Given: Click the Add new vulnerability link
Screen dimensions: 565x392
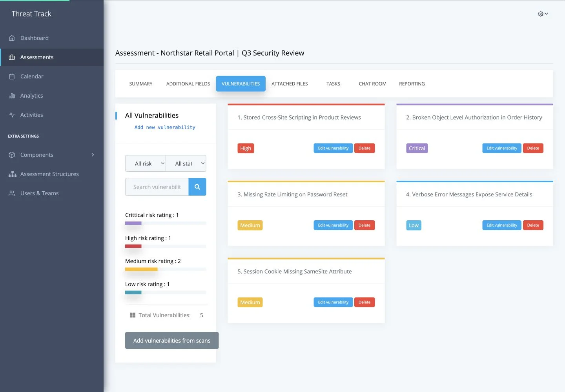Looking at the screenshot, I should point(165,127).
